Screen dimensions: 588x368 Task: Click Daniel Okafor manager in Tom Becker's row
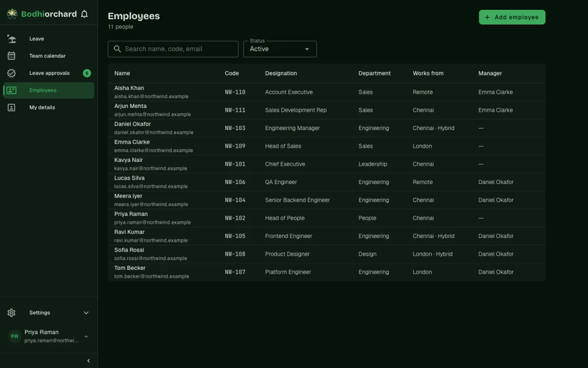click(x=496, y=272)
